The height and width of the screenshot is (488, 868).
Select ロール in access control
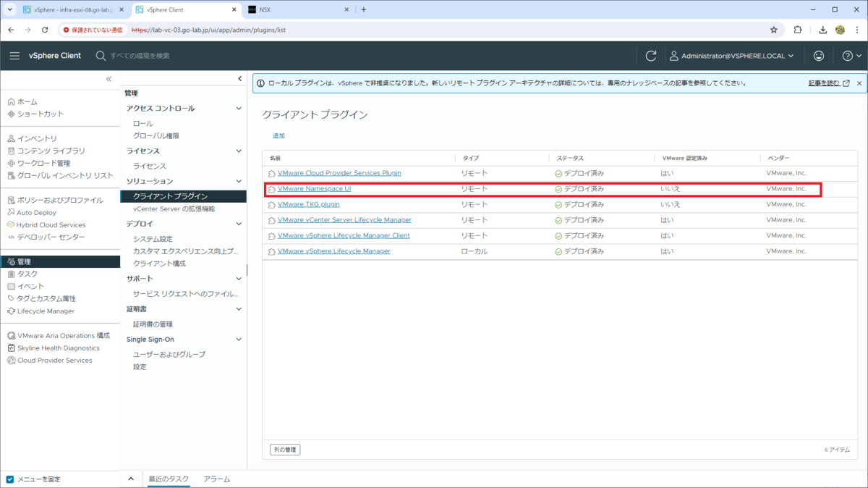click(143, 124)
